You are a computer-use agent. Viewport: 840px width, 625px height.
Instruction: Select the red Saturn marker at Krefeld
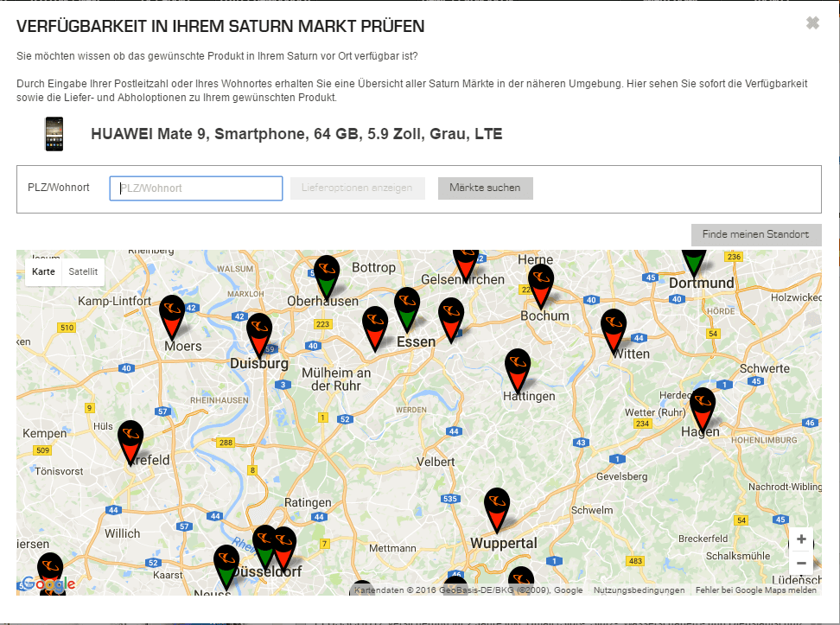click(x=130, y=443)
